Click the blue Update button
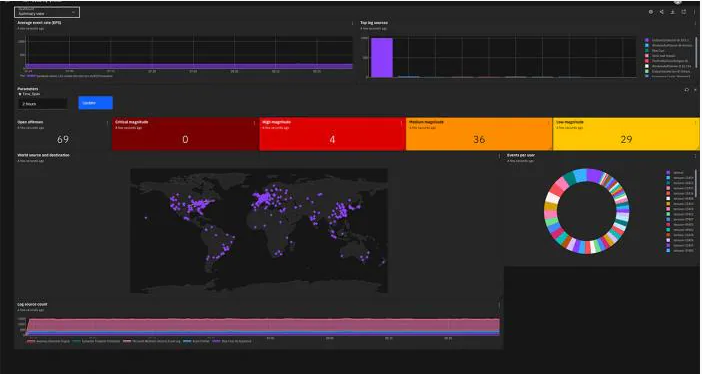This screenshot has height=374, width=702. pyautogui.click(x=95, y=103)
